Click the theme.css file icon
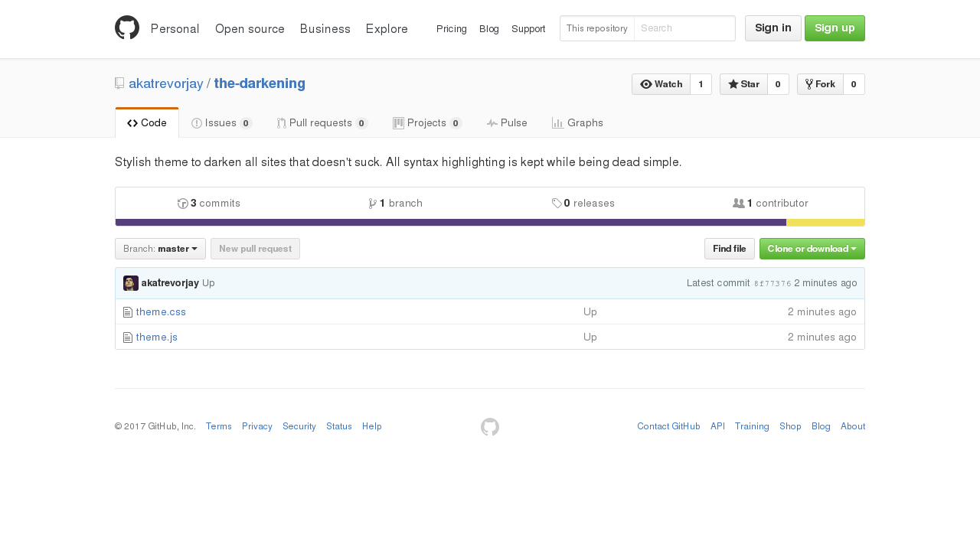Screen dimensions: 980x551 click(x=128, y=312)
